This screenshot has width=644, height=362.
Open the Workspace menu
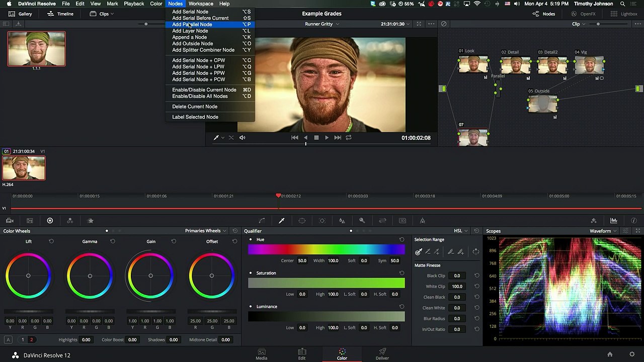click(201, 4)
